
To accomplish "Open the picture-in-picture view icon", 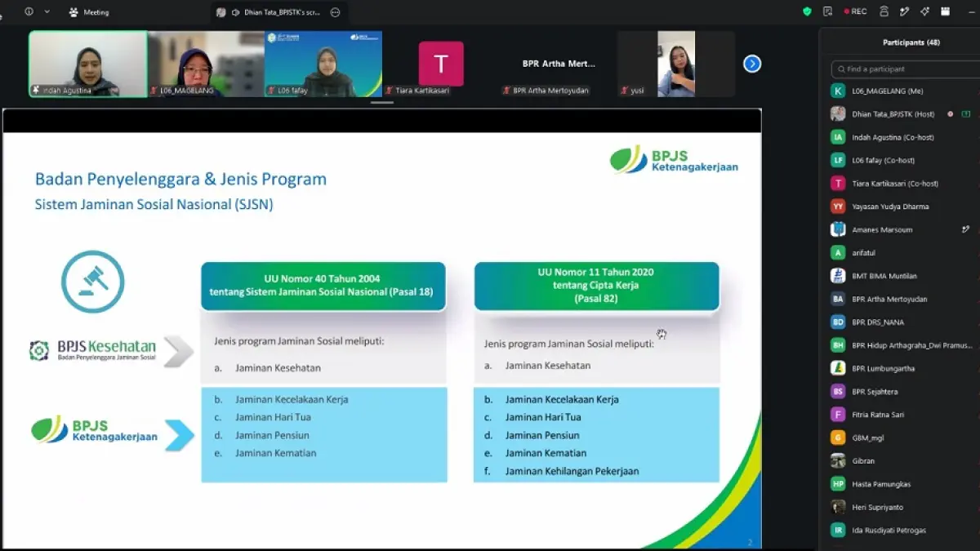I will click(x=828, y=11).
